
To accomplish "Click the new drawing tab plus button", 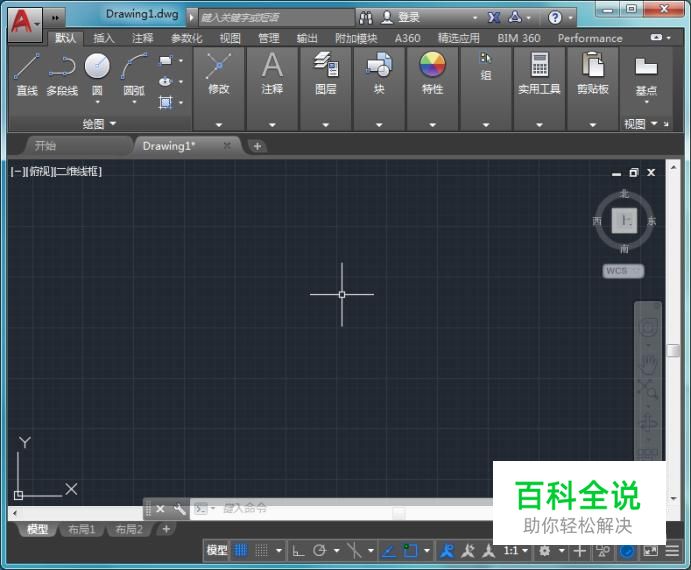I will [x=257, y=146].
